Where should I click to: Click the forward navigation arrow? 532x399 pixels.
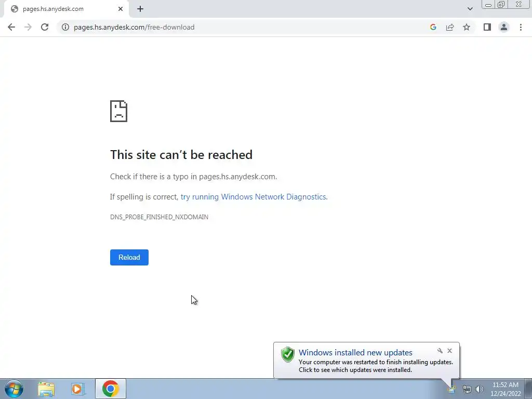pyautogui.click(x=28, y=27)
